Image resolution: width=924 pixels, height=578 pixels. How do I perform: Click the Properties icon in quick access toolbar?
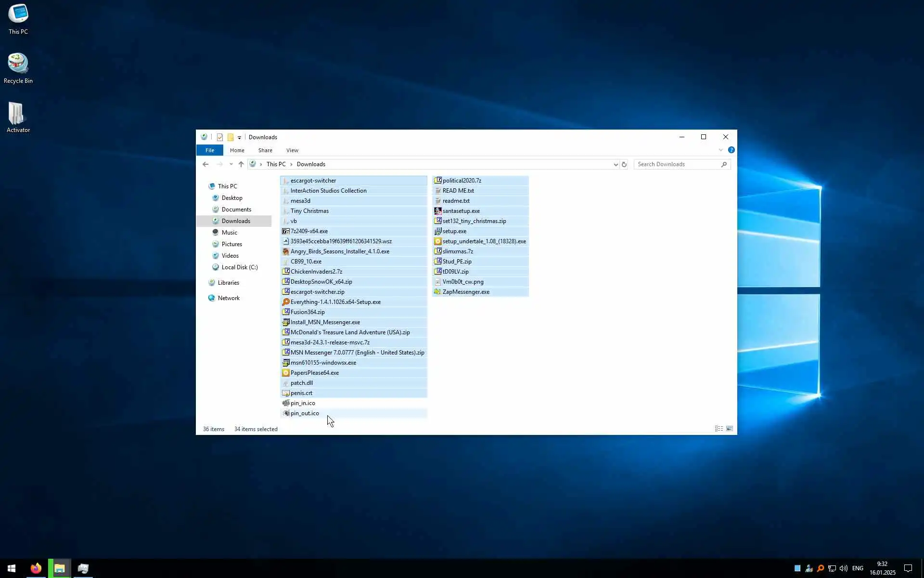pyautogui.click(x=220, y=137)
